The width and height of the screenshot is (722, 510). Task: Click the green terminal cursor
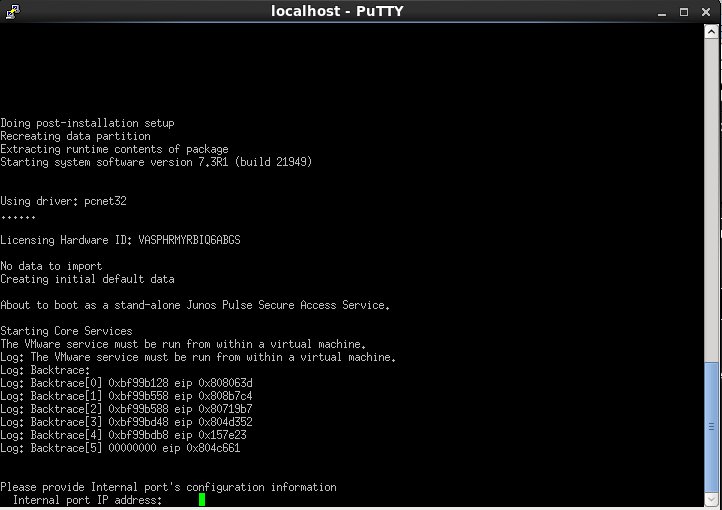point(201,500)
